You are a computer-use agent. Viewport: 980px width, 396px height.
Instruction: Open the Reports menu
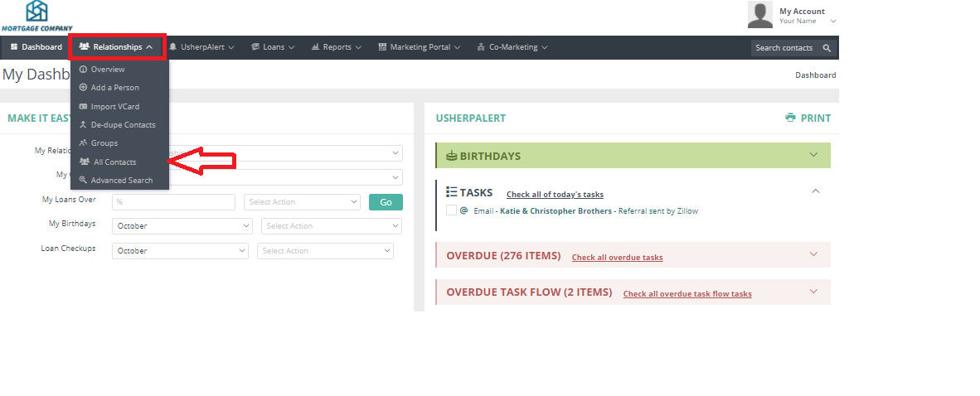[x=336, y=47]
